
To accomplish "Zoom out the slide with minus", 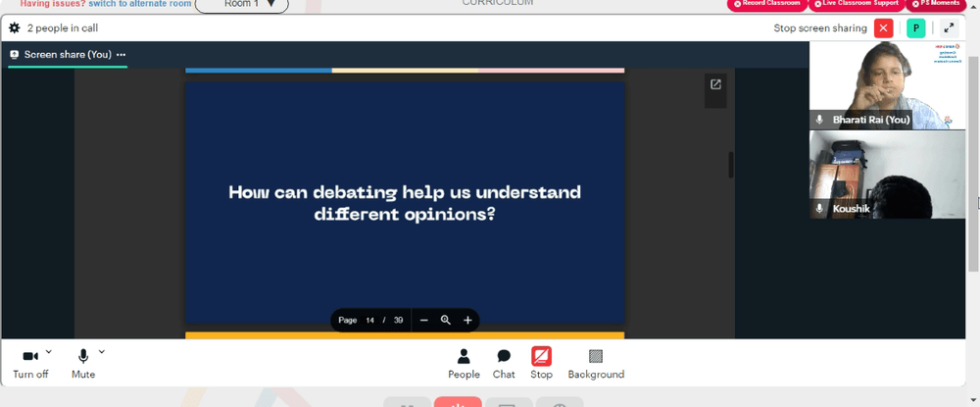I will point(423,320).
